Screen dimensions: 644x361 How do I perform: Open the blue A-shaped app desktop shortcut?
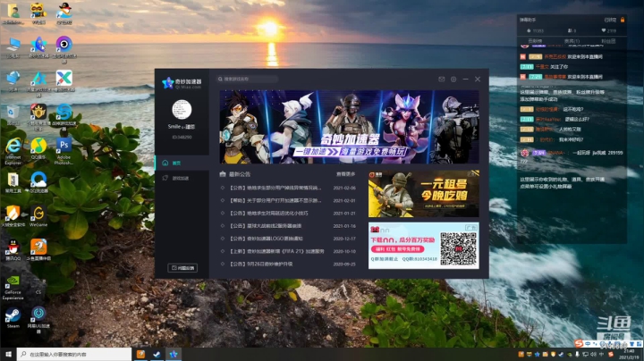(38, 83)
